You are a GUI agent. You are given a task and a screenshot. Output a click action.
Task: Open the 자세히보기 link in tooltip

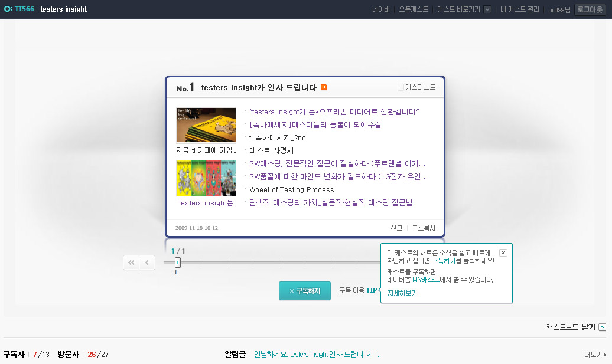(x=402, y=293)
